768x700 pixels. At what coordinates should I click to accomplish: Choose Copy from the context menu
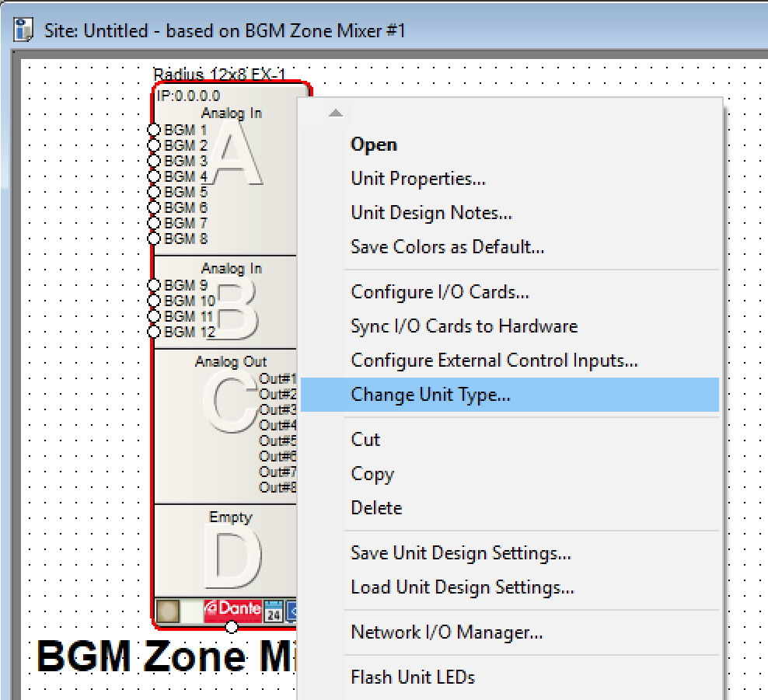510,474
